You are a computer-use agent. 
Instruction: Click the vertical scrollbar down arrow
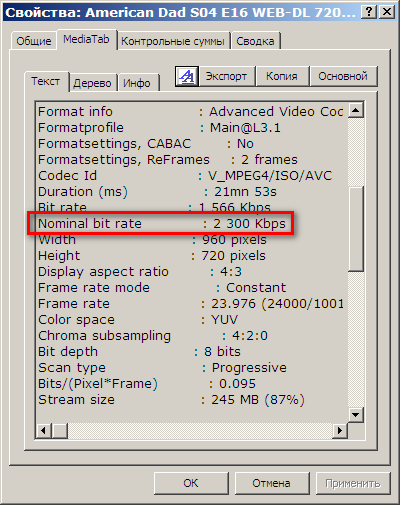[356, 415]
